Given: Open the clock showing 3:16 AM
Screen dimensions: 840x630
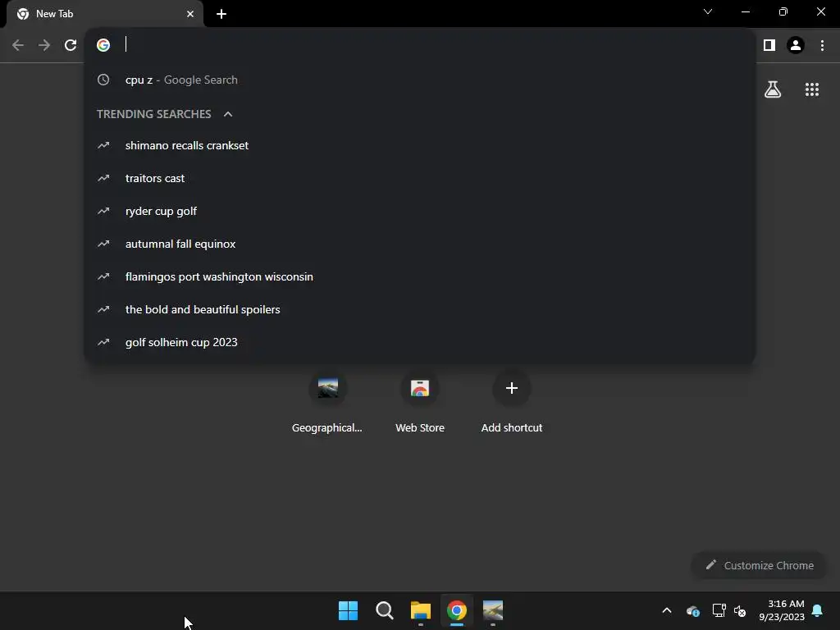Looking at the screenshot, I should tap(782, 610).
